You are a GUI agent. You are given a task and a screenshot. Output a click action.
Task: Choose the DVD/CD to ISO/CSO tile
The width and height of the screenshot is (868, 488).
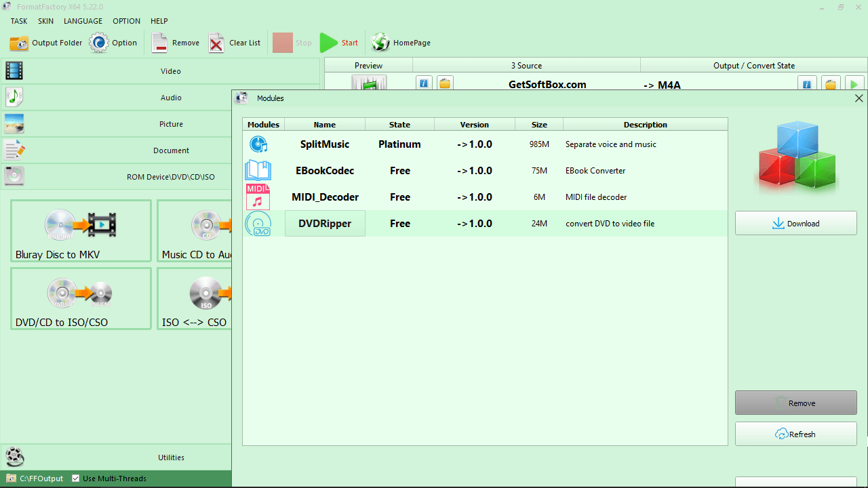81,299
